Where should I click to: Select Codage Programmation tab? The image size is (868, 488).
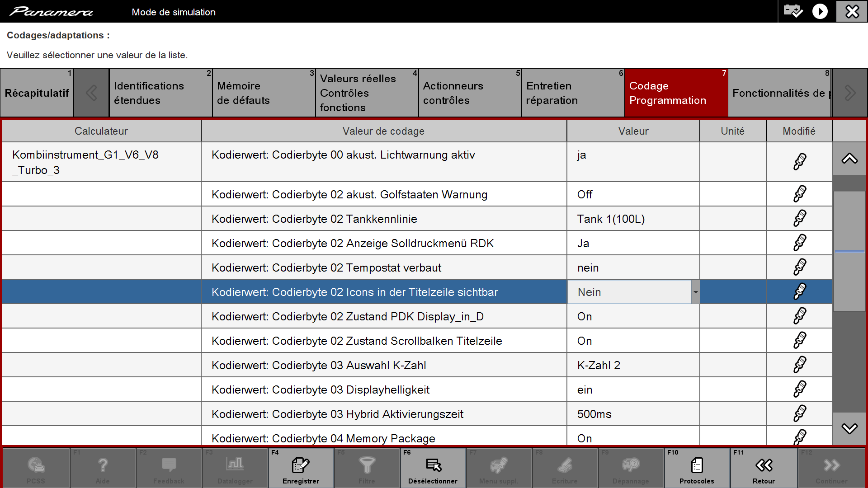676,93
